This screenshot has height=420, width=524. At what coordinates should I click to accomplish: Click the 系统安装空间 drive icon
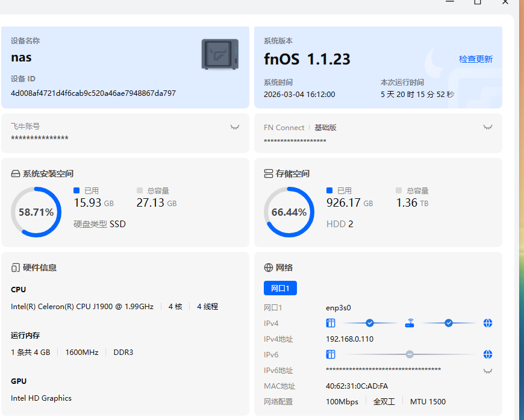coord(16,174)
